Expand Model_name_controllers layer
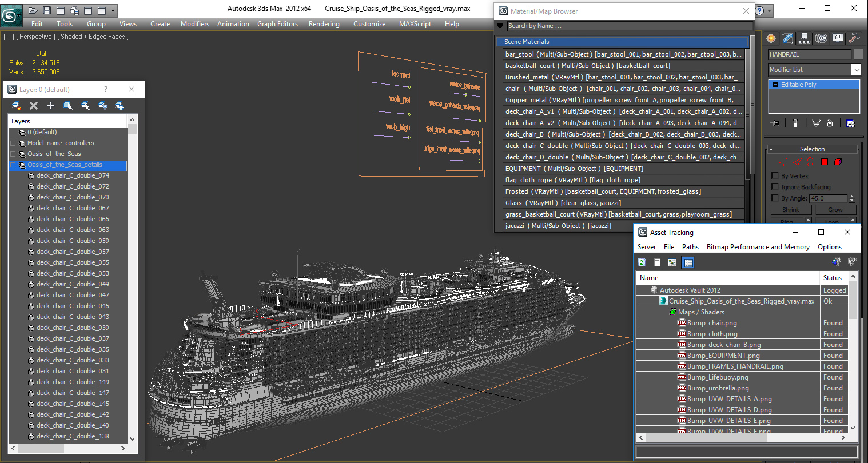Viewport: 868px width, 463px height. click(x=13, y=143)
